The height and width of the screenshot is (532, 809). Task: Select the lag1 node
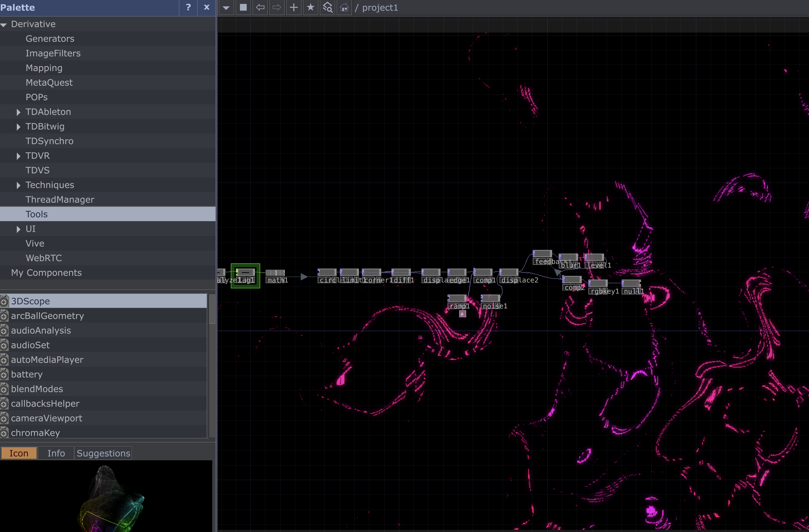[246, 273]
